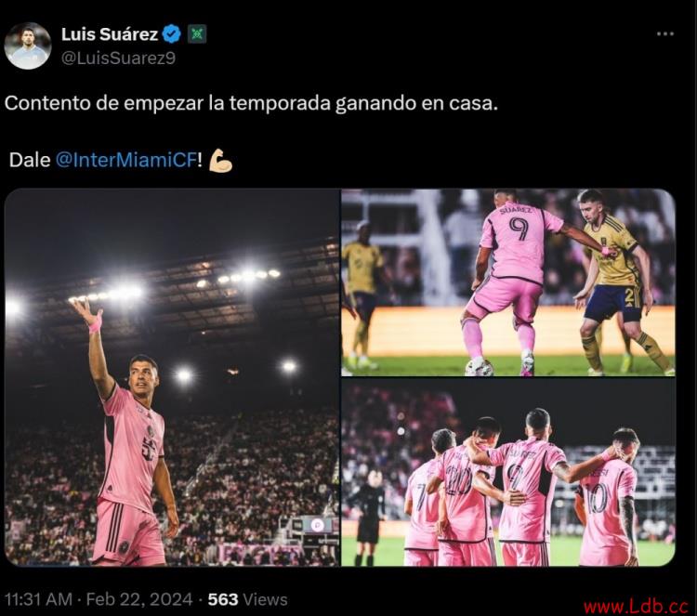Click the word Dale in the tweet
The height and width of the screenshot is (616, 697).
(x=30, y=160)
